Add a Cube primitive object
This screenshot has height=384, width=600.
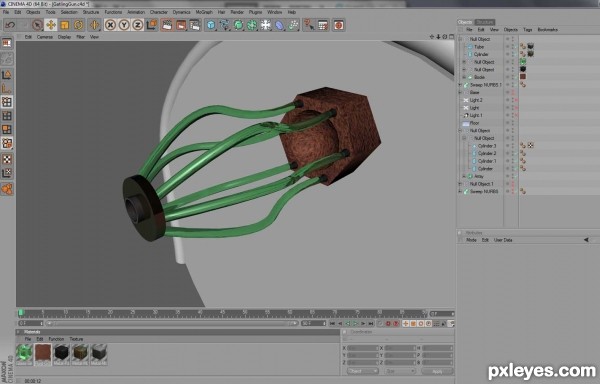[210, 25]
